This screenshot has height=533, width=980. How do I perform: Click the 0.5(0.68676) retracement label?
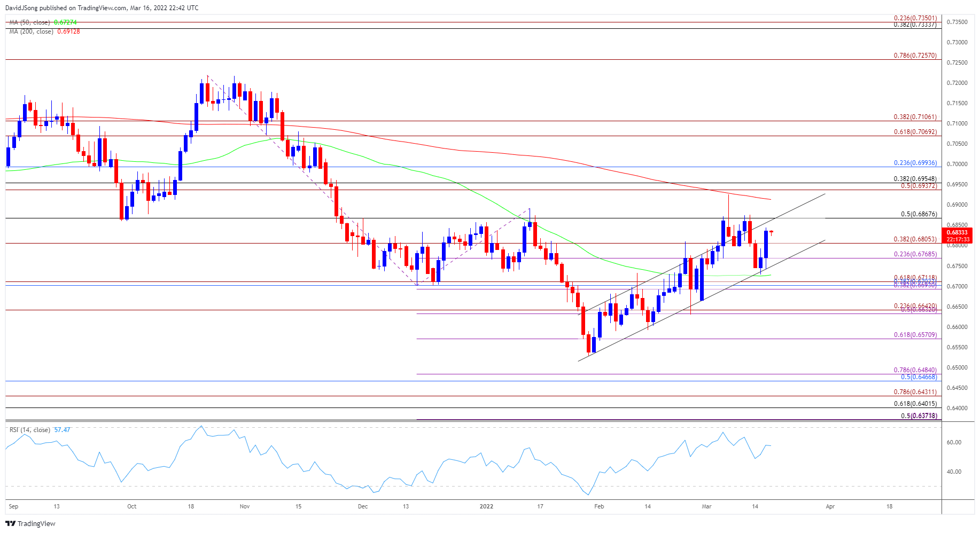point(919,214)
